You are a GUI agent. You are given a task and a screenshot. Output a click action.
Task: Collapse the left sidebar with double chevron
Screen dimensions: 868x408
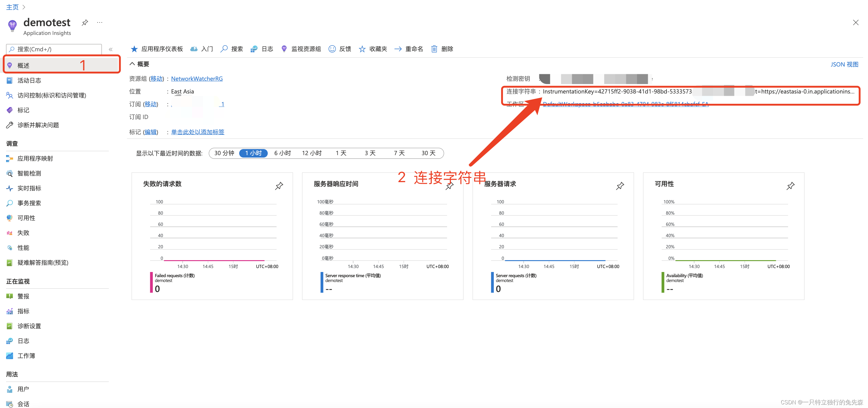pos(111,49)
